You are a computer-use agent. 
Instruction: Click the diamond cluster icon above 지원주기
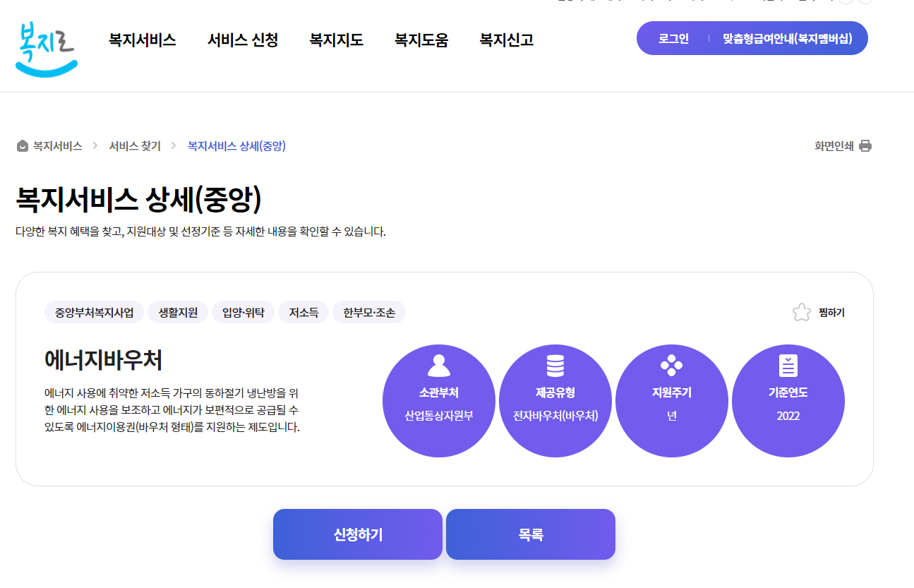pos(672,365)
